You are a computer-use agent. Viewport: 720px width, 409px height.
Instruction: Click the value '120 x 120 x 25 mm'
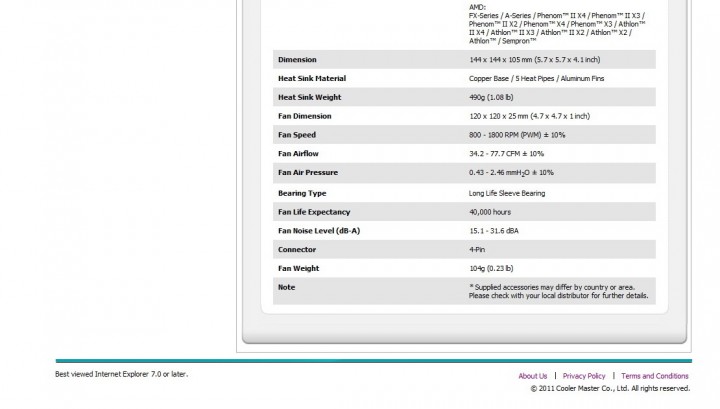click(499, 116)
